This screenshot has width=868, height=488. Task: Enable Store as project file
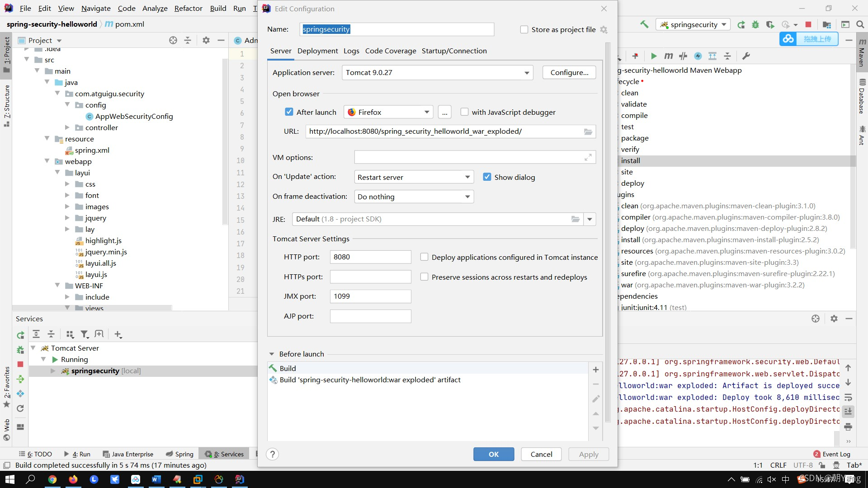[x=524, y=29]
